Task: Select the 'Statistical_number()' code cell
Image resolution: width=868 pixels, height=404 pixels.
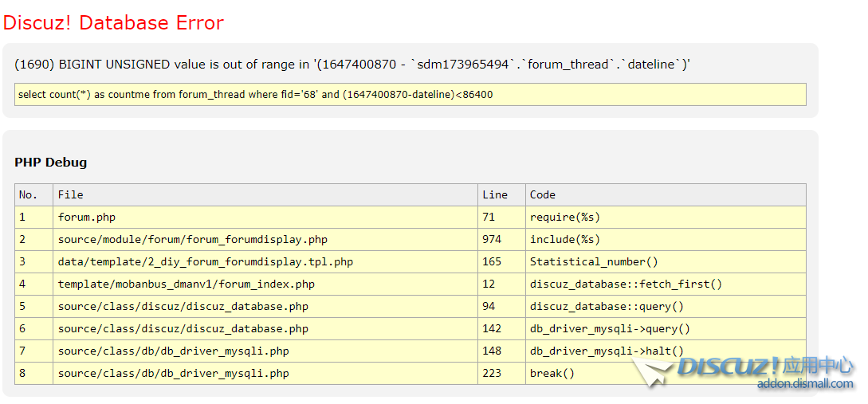Action: click(x=666, y=262)
